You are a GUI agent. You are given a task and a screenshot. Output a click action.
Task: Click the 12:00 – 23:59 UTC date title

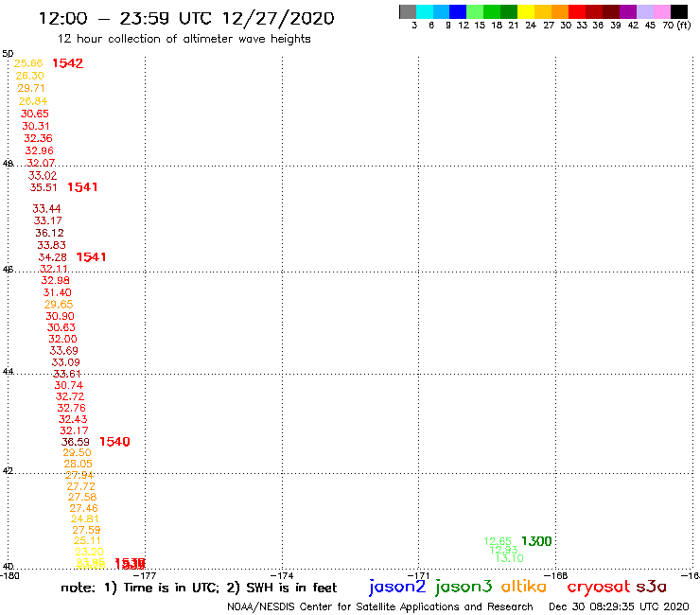pos(186,18)
